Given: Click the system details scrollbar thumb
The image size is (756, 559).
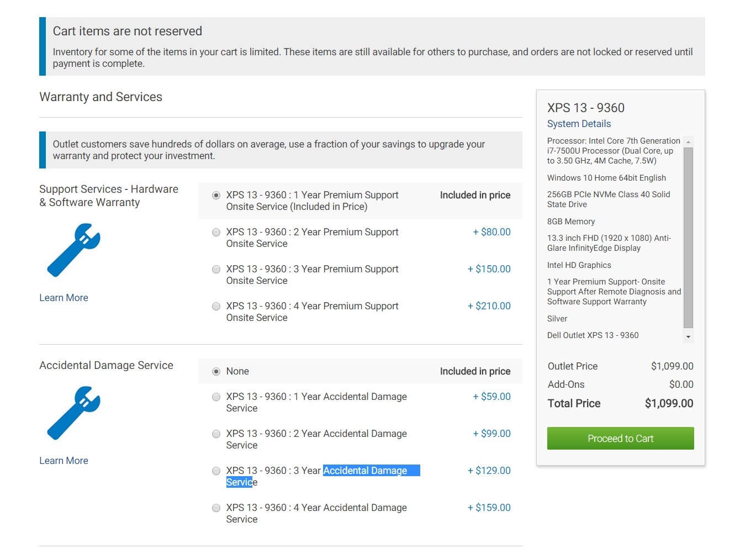Looking at the screenshot, I should [688, 238].
